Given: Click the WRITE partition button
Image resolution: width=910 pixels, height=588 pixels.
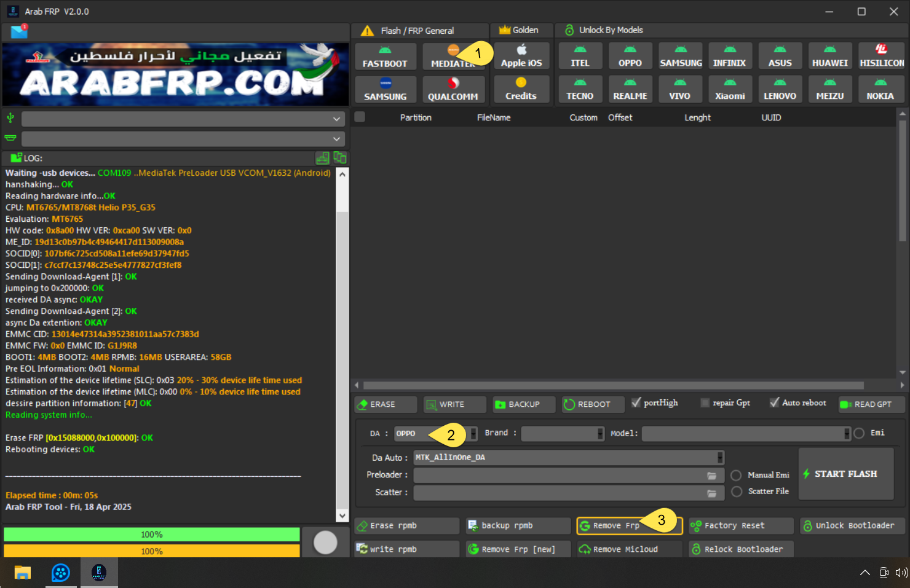Looking at the screenshot, I should tap(455, 404).
